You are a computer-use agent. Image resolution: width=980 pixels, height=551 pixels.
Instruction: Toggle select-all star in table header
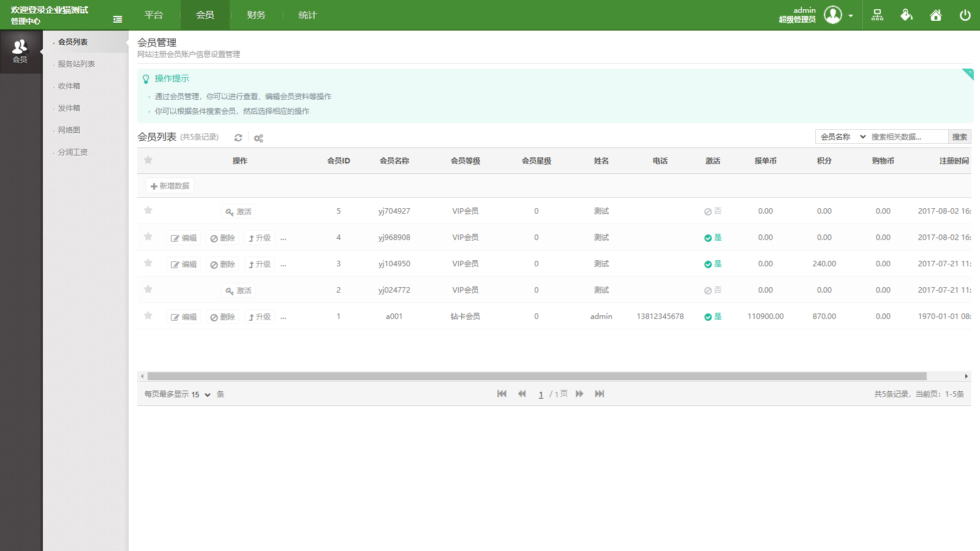(x=148, y=160)
